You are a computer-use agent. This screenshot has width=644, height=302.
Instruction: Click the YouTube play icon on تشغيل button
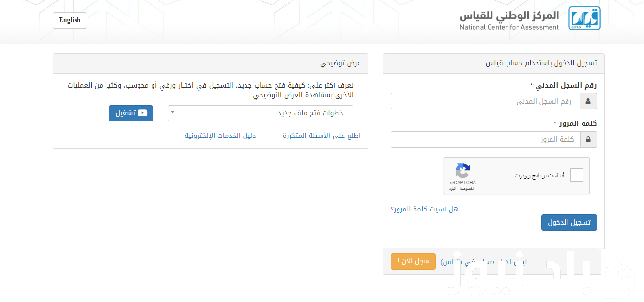click(142, 113)
